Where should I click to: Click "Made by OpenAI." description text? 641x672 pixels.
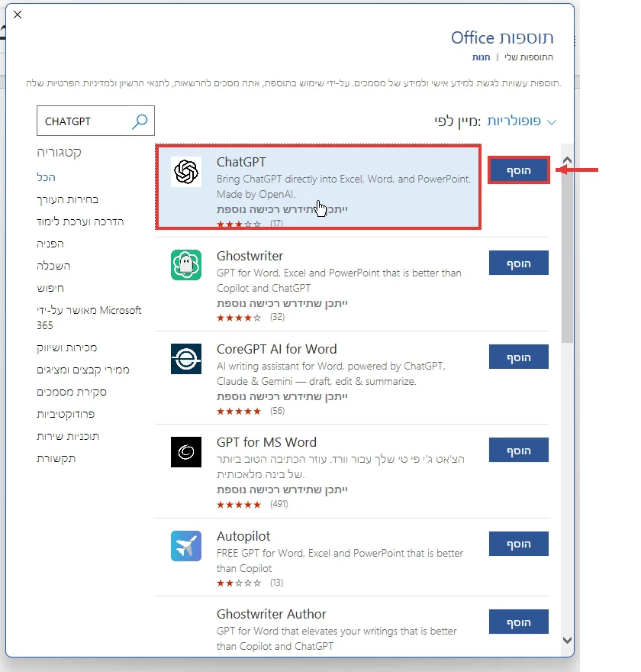point(256,195)
